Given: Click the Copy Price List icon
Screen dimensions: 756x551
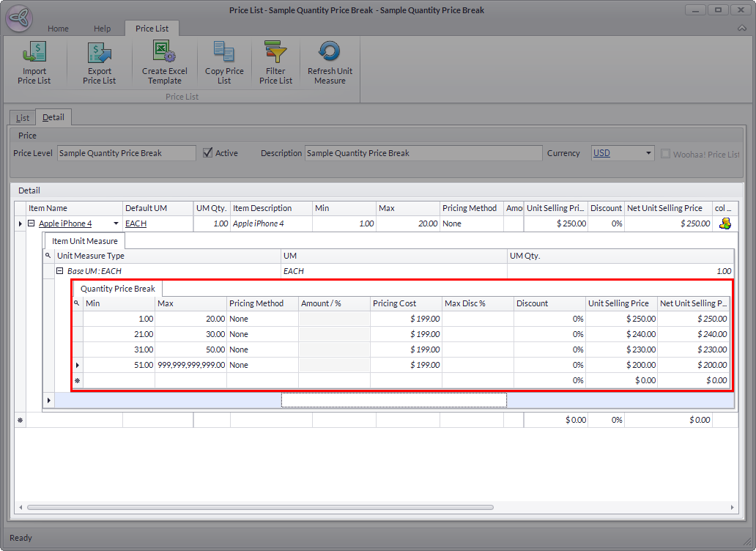Looking at the screenshot, I should coord(224,53).
